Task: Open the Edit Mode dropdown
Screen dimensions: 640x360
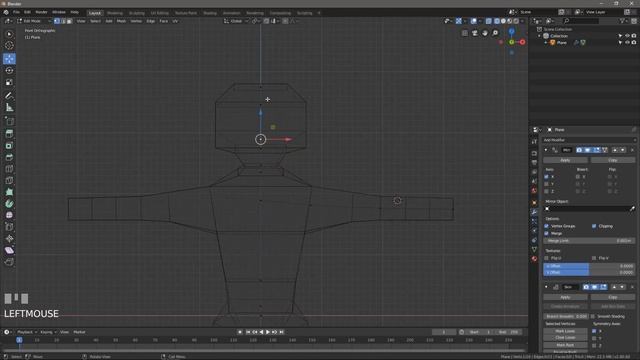Action: 34,21
